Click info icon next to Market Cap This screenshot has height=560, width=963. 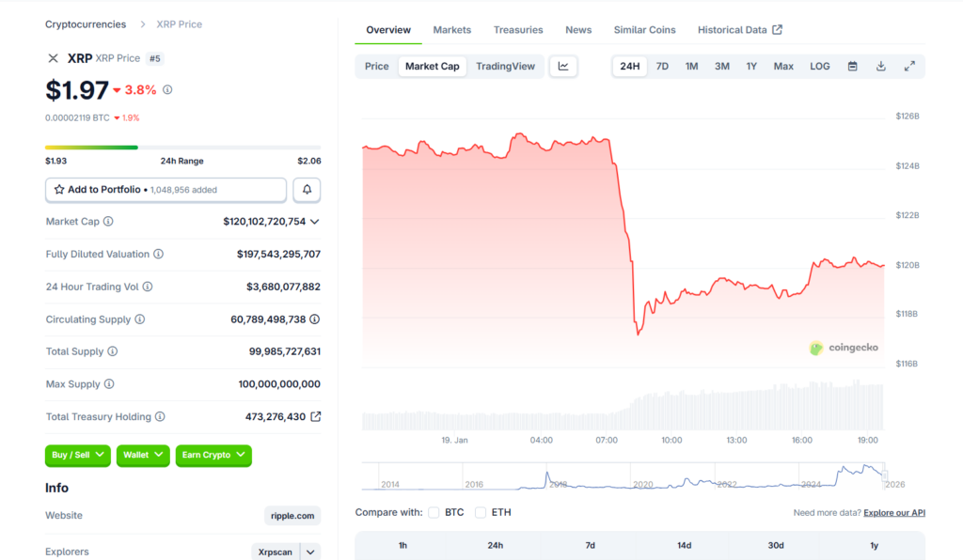pyautogui.click(x=108, y=222)
